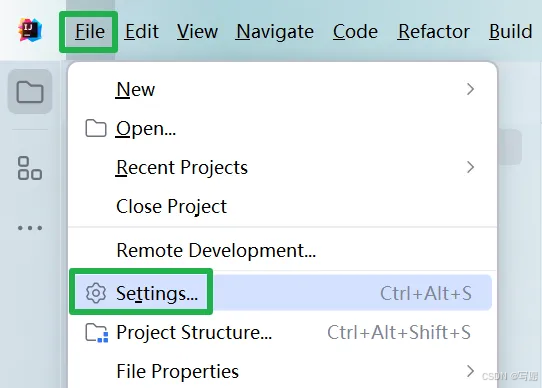542x388 pixels.
Task: Select the Settings… menu entry
Action: coord(282,293)
